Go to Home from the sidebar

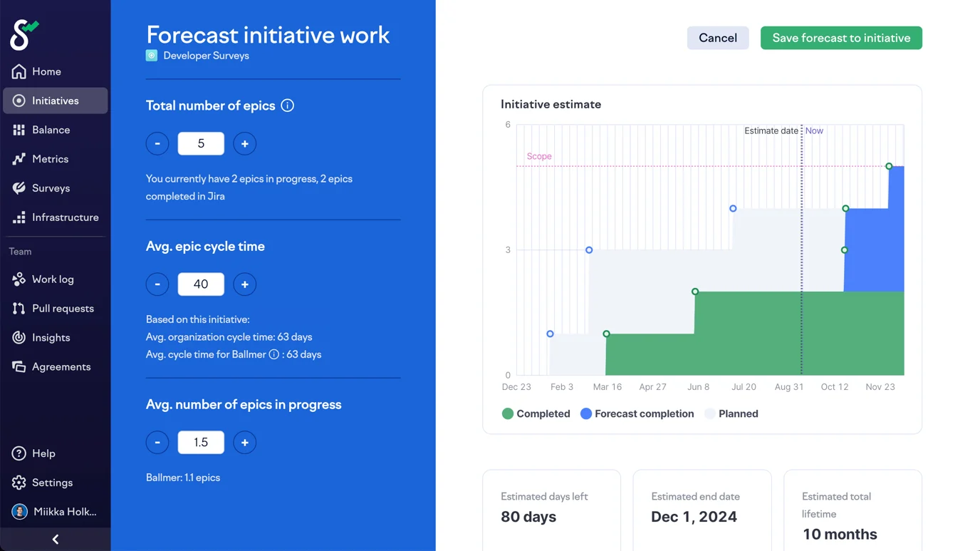(x=46, y=71)
